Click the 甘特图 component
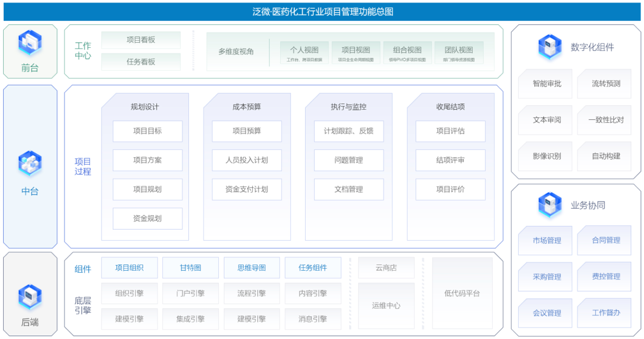Viewport: 644px width, 339px height. point(190,268)
